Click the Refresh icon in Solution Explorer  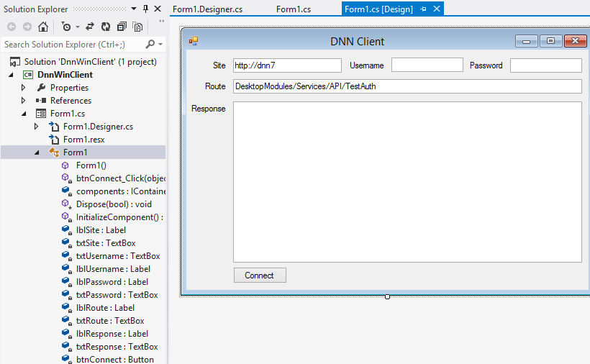click(x=106, y=27)
